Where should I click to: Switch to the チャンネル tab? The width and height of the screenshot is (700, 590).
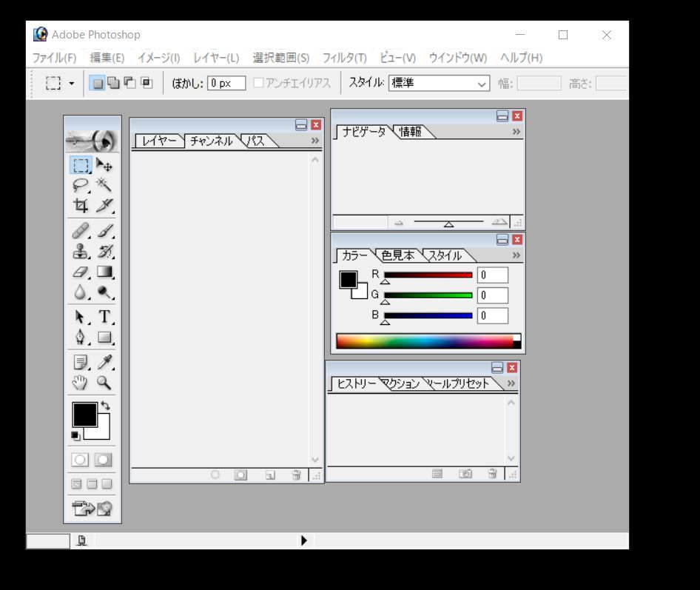pos(212,141)
